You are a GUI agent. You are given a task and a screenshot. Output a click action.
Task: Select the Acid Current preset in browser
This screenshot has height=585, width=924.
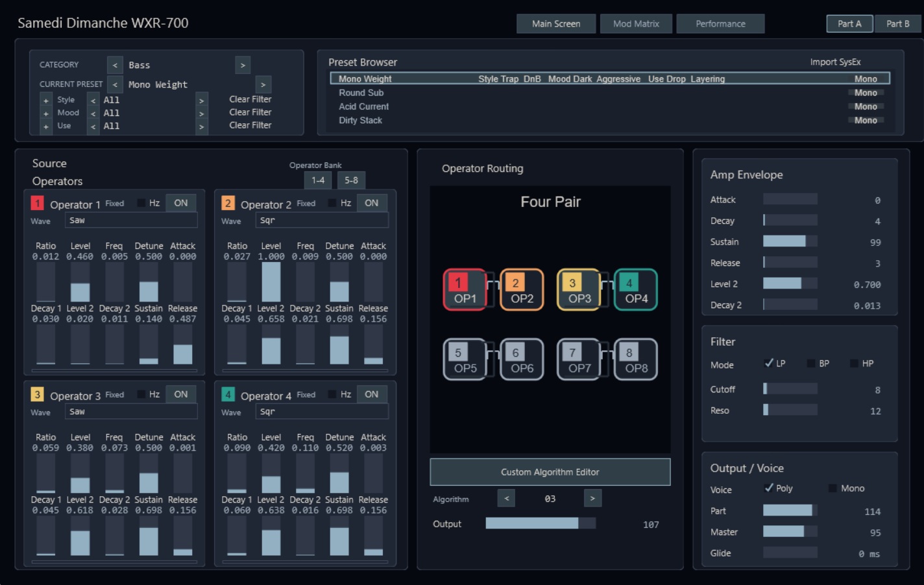pyautogui.click(x=364, y=106)
